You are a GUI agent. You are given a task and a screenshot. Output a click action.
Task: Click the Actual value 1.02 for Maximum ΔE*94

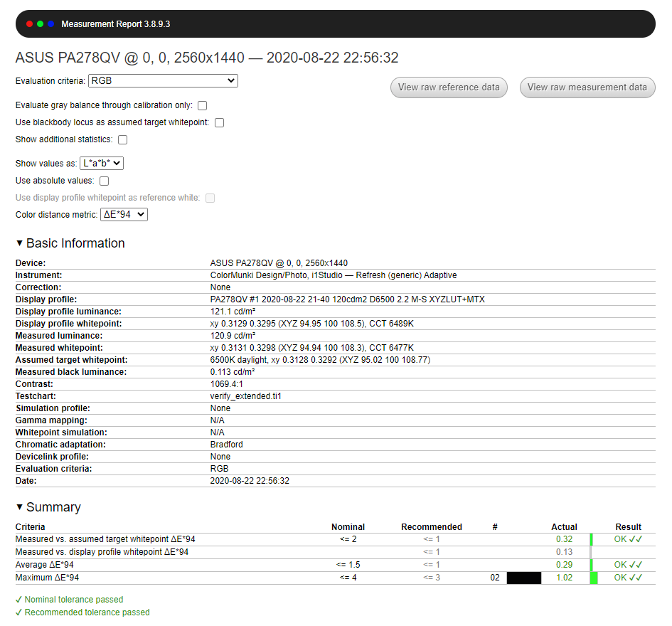point(564,578)
